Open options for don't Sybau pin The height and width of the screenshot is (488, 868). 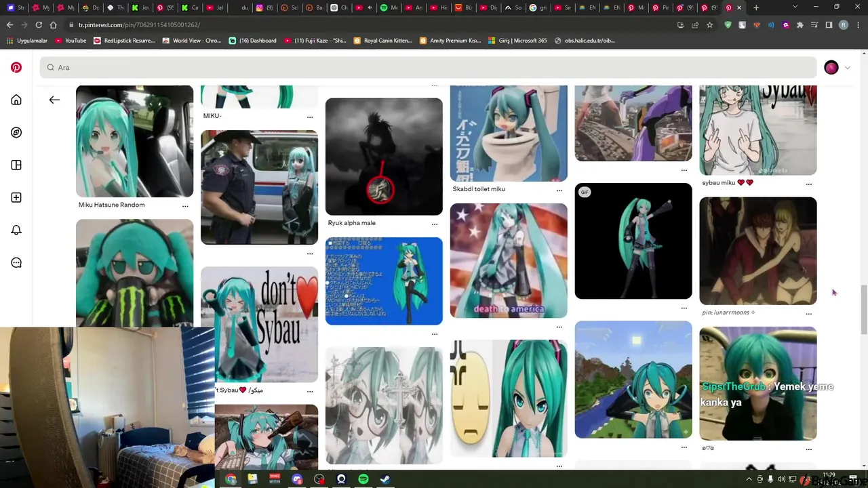[x=310, y=391]
